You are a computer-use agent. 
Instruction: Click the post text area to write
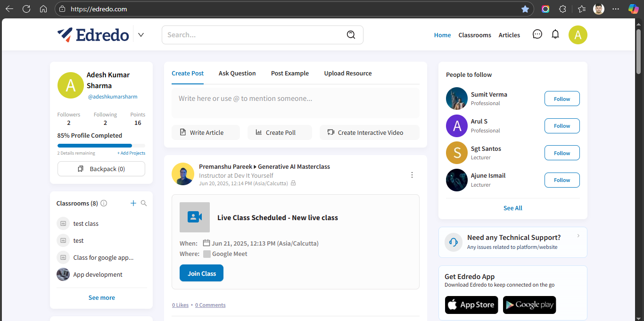295,103
